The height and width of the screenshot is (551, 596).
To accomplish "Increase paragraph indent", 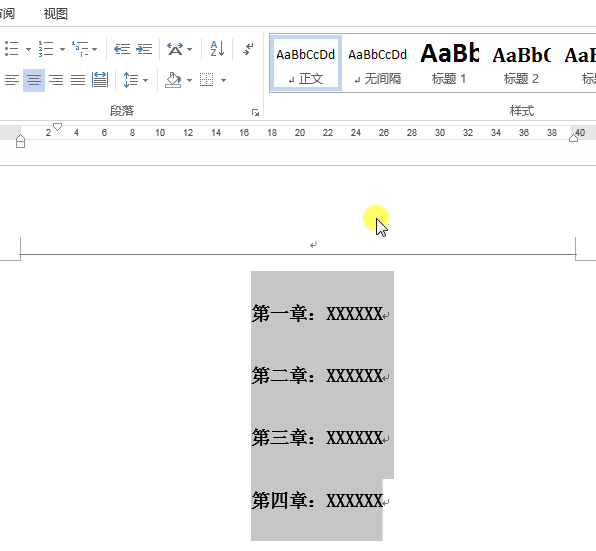I will point(144,49).
